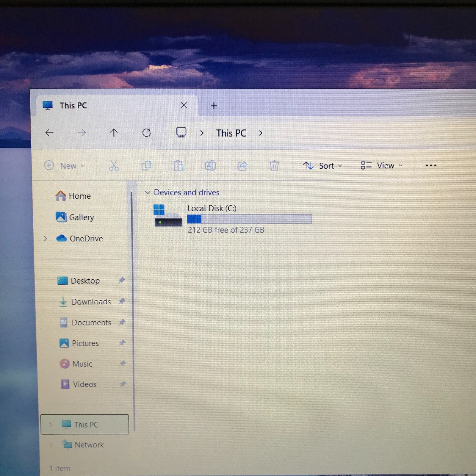
Task: Open Music in quick access
Action: (76, 364)
